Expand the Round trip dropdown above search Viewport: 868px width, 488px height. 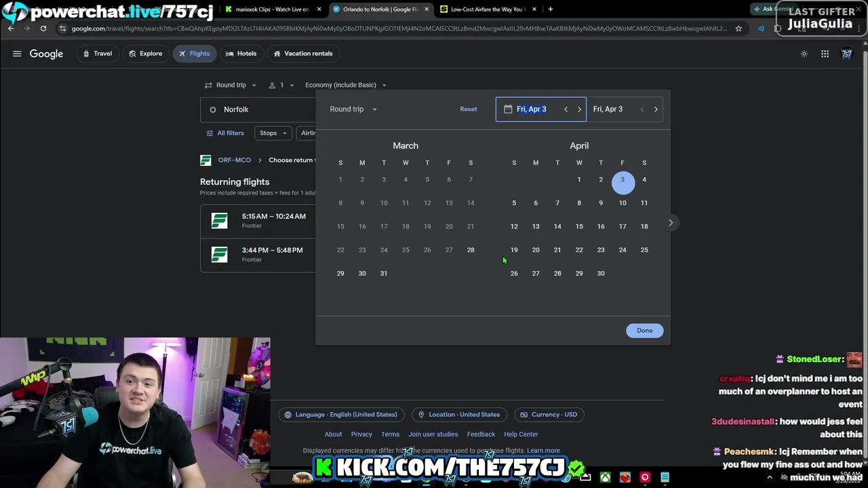[231, 85]
